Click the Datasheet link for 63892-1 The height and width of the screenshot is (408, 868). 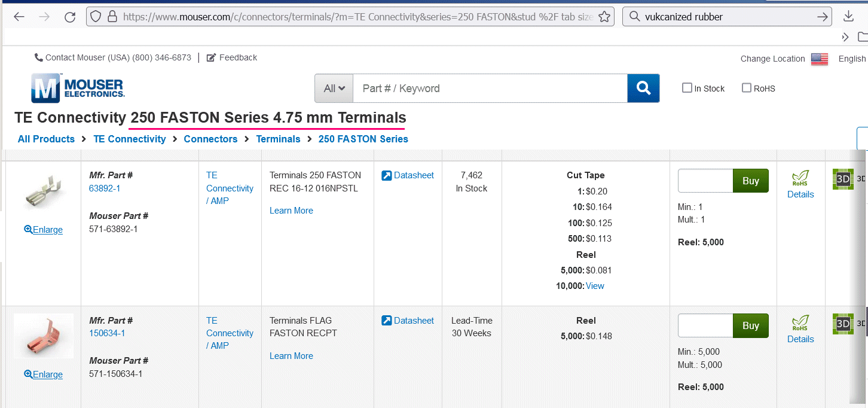tap(408, 175)
